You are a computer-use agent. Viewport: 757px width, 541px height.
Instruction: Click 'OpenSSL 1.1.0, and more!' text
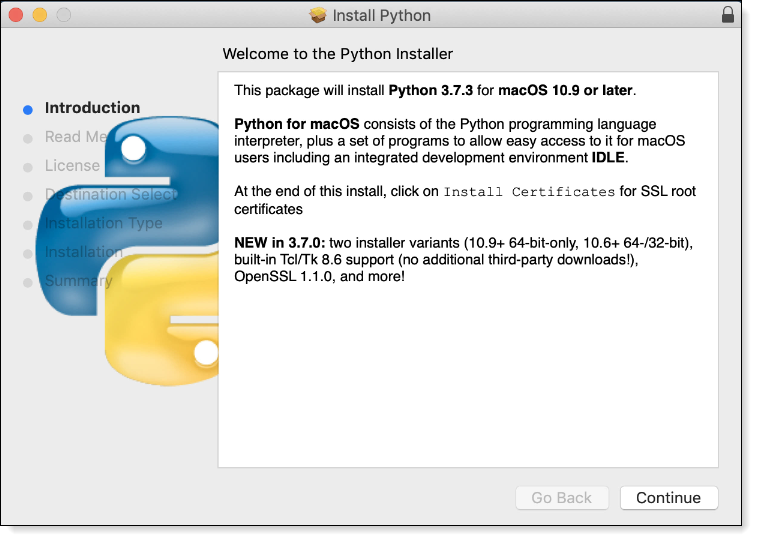pyautogui.click(x=320, y=277)
